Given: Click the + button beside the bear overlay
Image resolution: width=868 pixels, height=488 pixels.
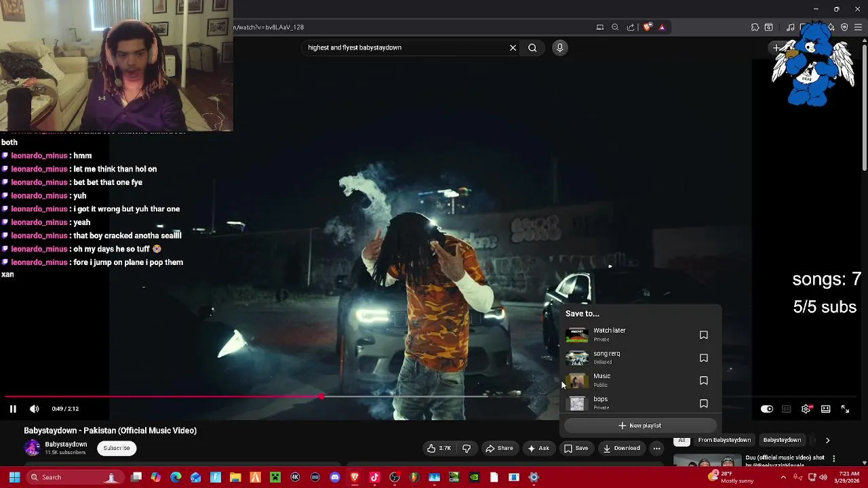Looking at the screenshot, I should pyautogui.click(x=776, y=47).
